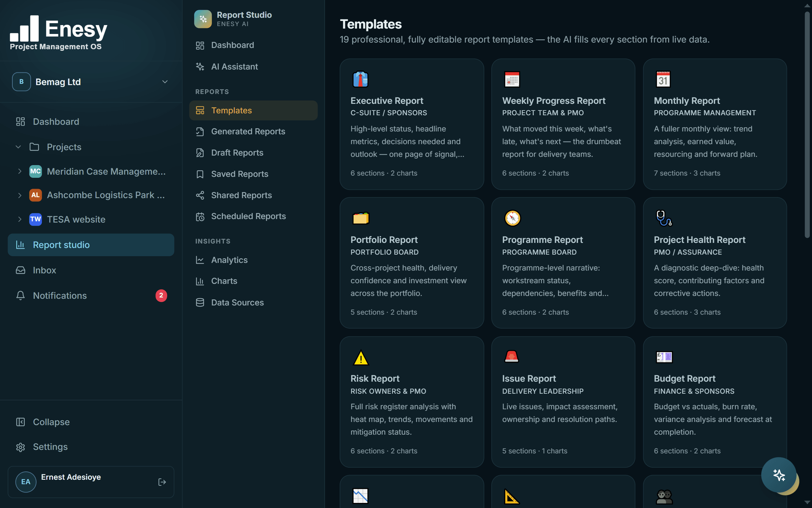The height and width of the screenshot is (508, 812).
Task: Click the Issue Report siren icon
Action: click(511, 357)
